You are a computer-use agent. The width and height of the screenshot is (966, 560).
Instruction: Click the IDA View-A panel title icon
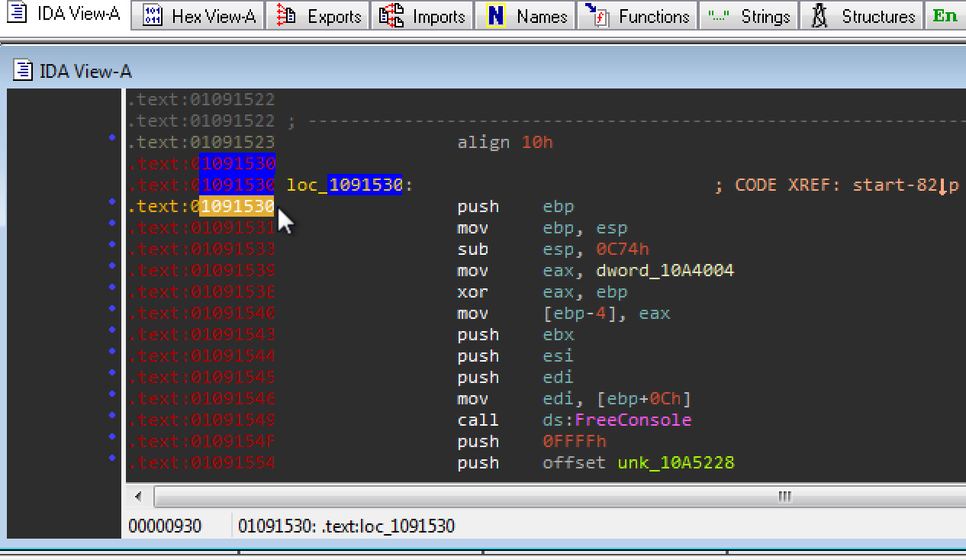tap(24, 71)
